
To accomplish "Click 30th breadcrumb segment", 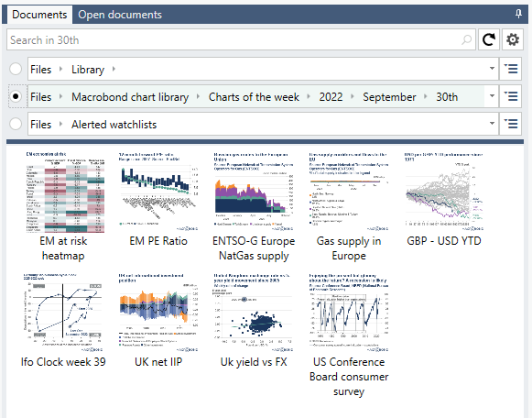I will coord(447,97).
